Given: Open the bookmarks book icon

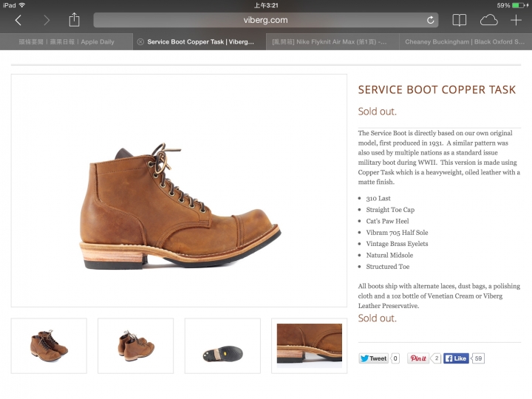Looking at the screenshot, I should click(460, 20).
